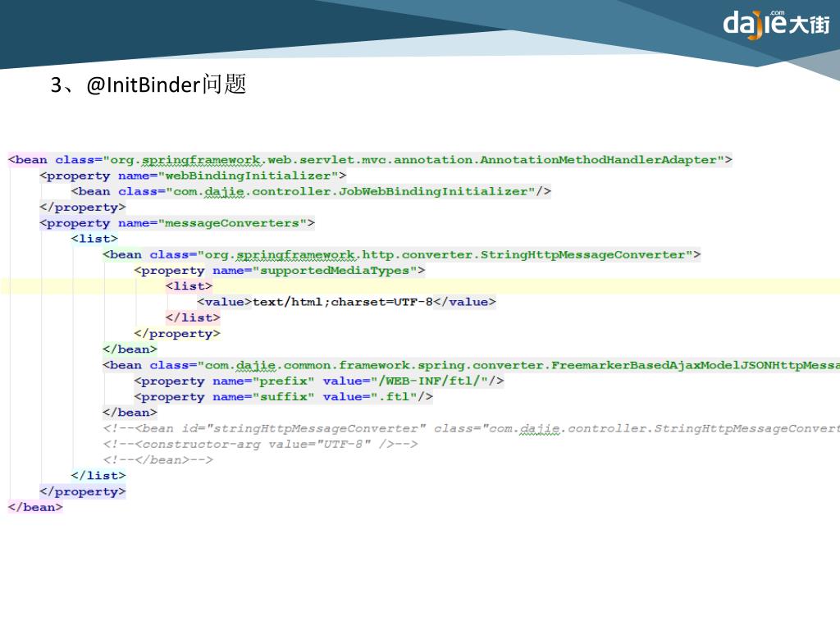Click the JobWebBindingInitializer bean class line
This screenshot has width=840, height=630.
311,191
